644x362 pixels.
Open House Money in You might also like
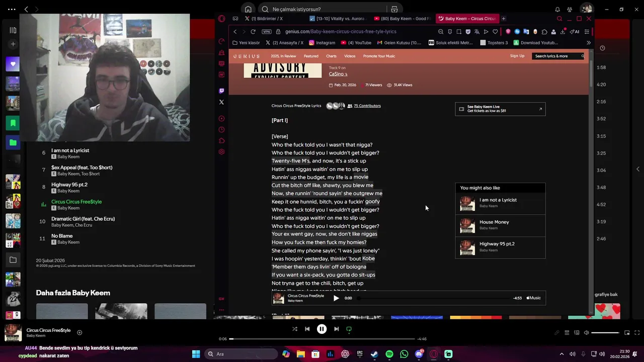click(x=500, y=225)
